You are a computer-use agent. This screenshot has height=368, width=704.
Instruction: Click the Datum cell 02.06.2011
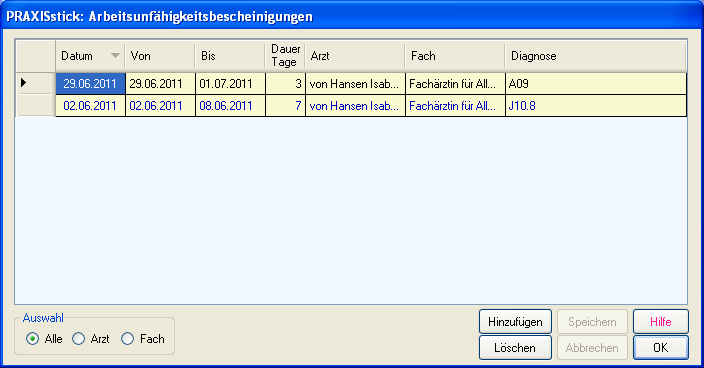point(90,106)
